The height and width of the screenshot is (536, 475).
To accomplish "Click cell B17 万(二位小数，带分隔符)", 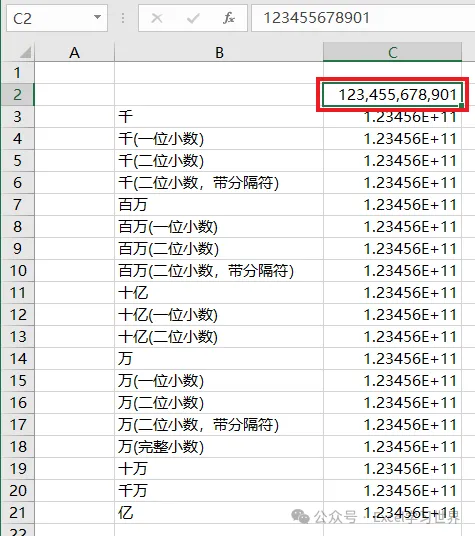I will point(219,425).
